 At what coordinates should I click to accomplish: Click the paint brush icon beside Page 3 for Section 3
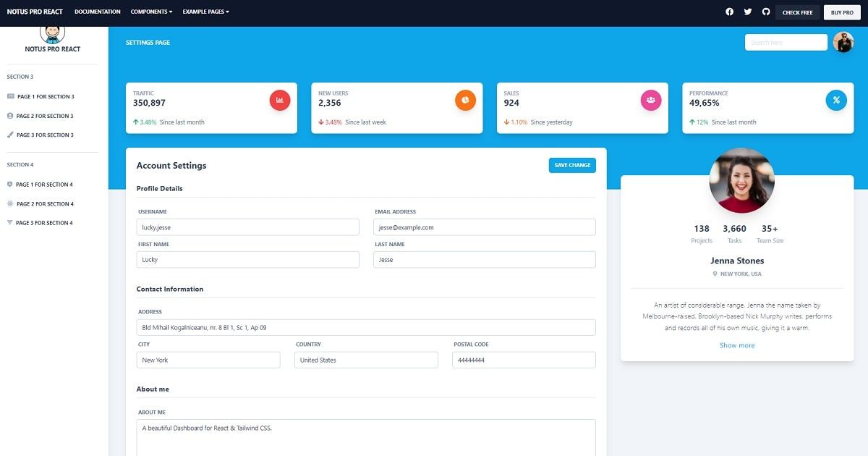[x=10, y=135]
